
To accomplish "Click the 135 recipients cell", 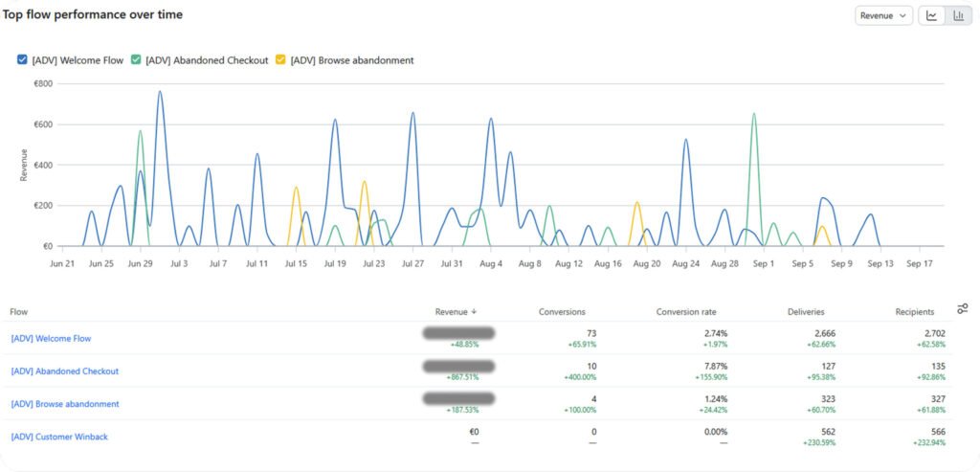I will tap(938, 367).
